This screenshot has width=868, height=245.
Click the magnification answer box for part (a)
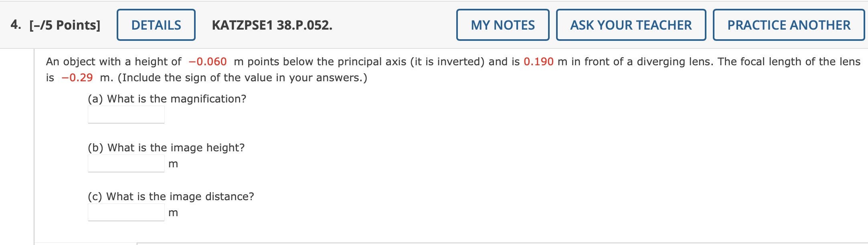[125, 115]
